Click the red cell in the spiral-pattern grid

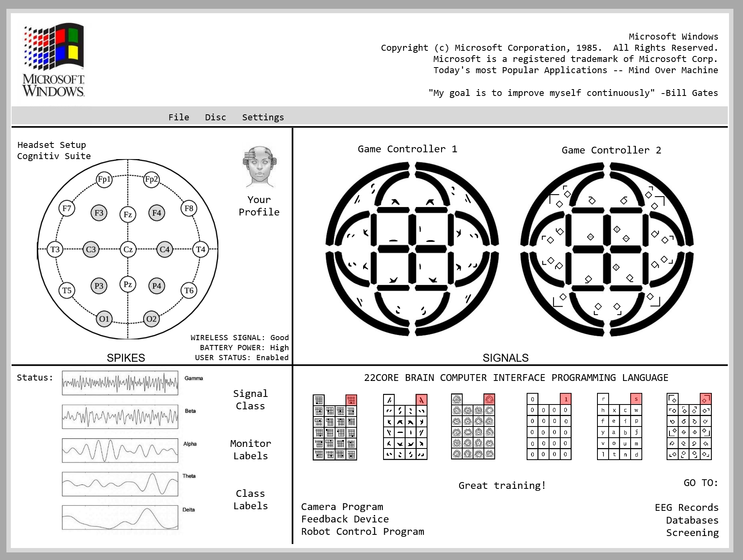[489, 399]
